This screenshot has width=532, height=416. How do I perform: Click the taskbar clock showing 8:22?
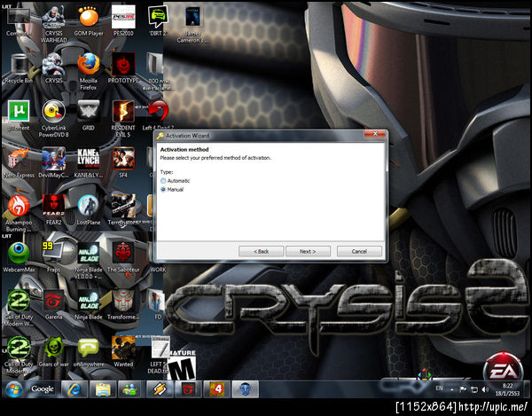(x=507, y=389)
